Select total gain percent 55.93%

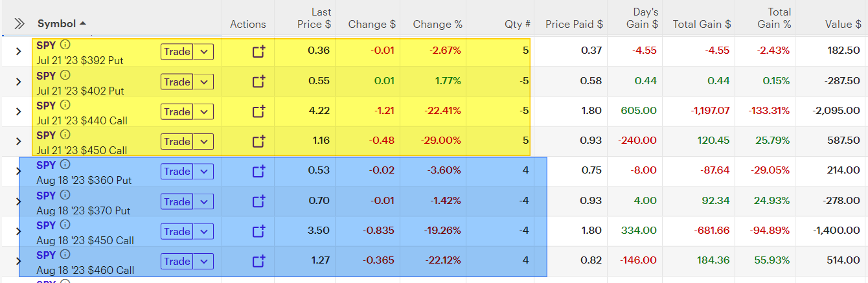[x=772, y=260]
